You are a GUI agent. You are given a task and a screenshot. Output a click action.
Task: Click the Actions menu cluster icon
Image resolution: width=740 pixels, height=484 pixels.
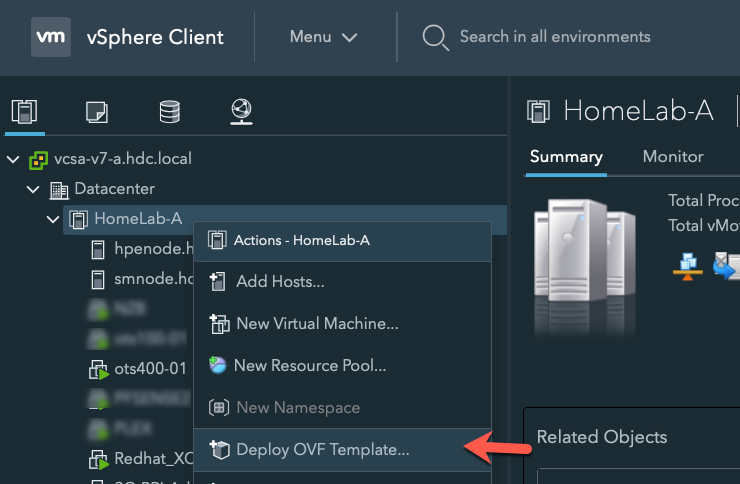pos(217,240)
